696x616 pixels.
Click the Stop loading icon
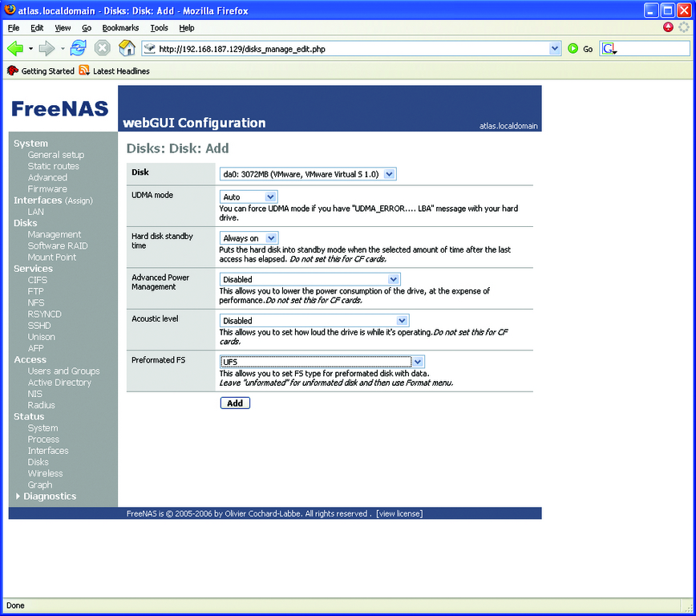pos(103,49)
